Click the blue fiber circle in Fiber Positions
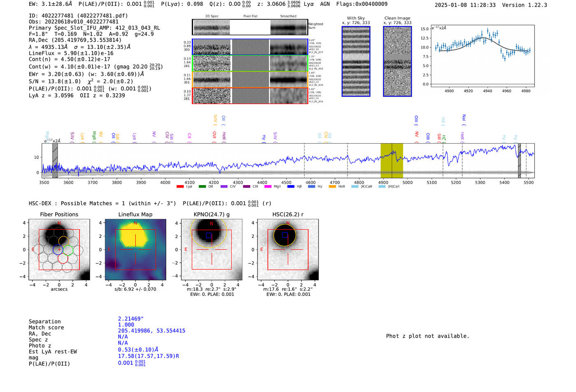 58,250
